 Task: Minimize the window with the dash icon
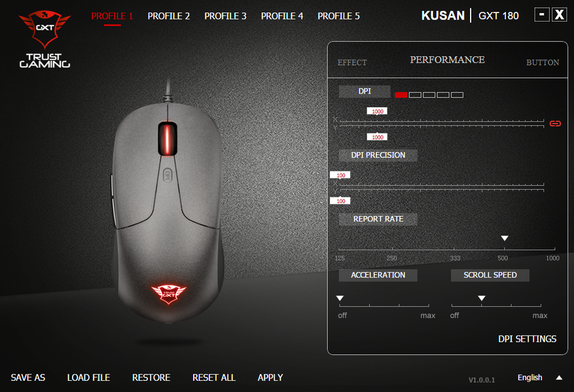(542, 15)
